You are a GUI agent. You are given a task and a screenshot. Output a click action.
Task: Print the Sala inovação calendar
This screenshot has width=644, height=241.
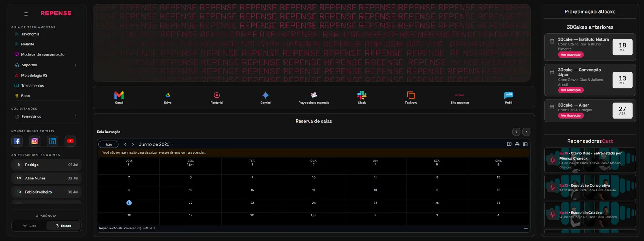(517, 144)
